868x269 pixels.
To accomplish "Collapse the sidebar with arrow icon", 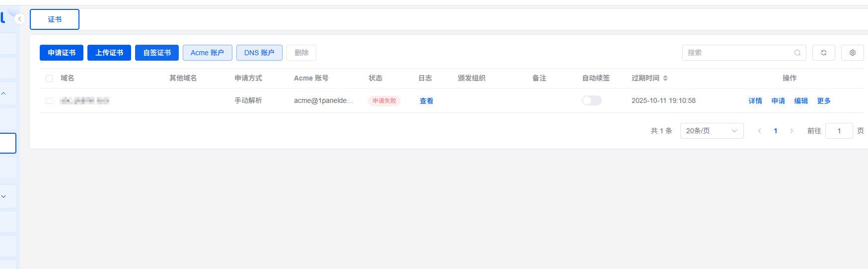I will pyautogui.click(x=19, y=19).
